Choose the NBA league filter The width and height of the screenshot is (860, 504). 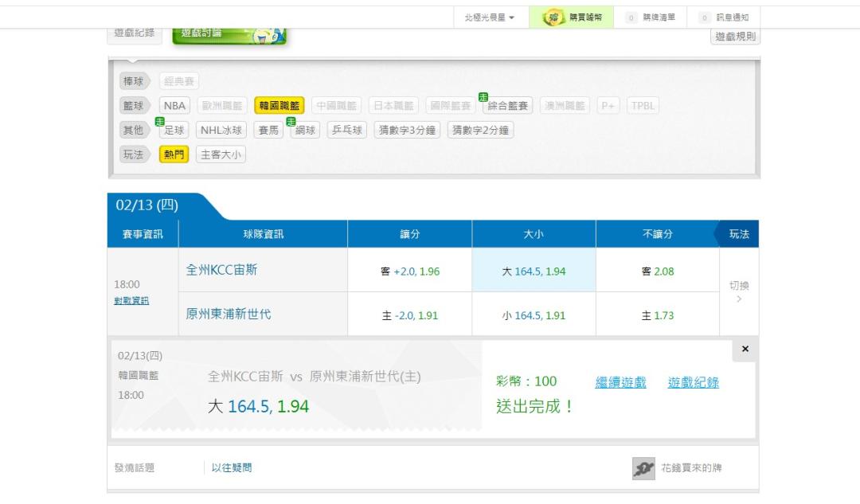tap(174, 105)
